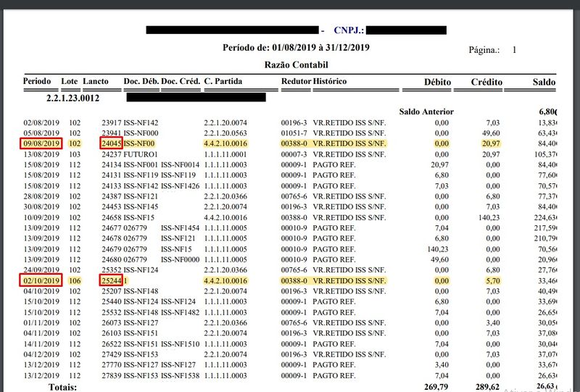
Task: Click counterpart account 1.1.1.11.0001
Action: (225, 154)
